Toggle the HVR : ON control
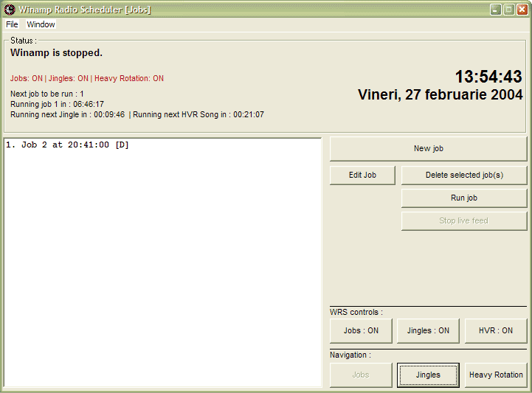 496,330
